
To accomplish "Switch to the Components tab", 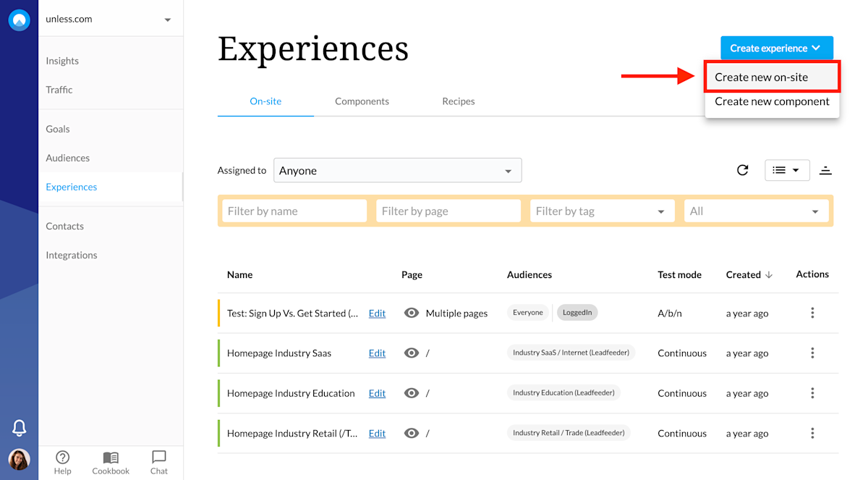I will (362, 101).
